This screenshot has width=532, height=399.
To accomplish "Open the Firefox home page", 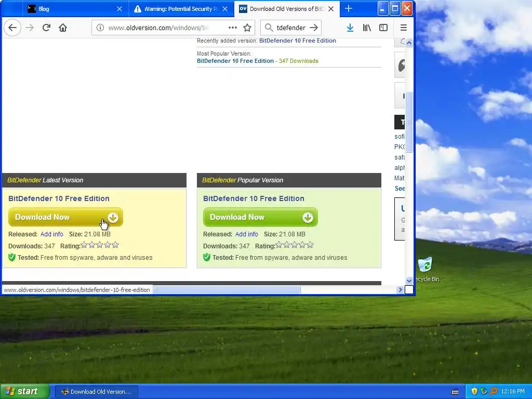I will [x=63, y=28].
